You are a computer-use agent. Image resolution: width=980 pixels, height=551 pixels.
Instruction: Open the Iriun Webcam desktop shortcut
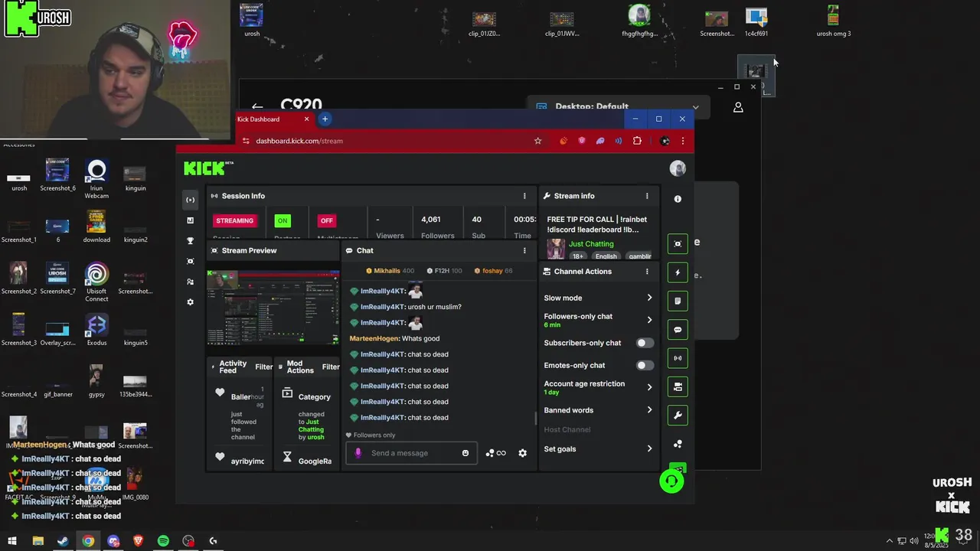pyautogui.click(x=96, y=179)
